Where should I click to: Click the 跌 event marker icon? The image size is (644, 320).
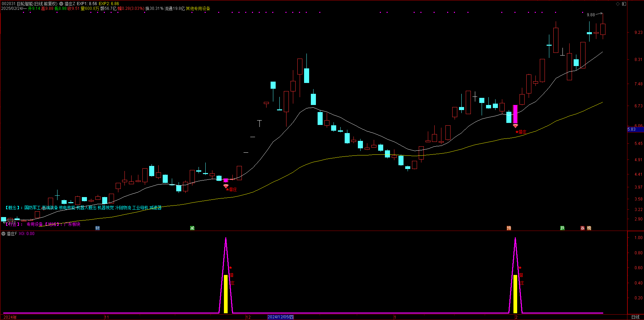tap(562, 228)
